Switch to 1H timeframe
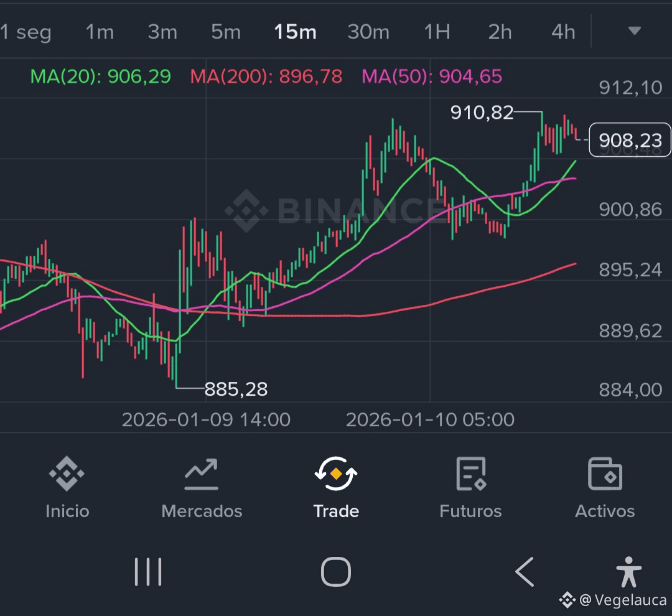Viewport: 672px width, 616px height. [437, 32]
